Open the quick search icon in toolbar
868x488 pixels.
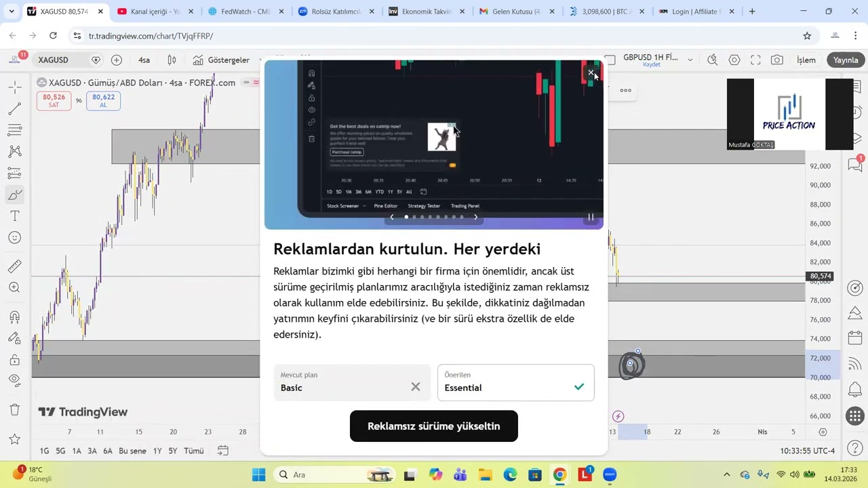click(712, 60)
